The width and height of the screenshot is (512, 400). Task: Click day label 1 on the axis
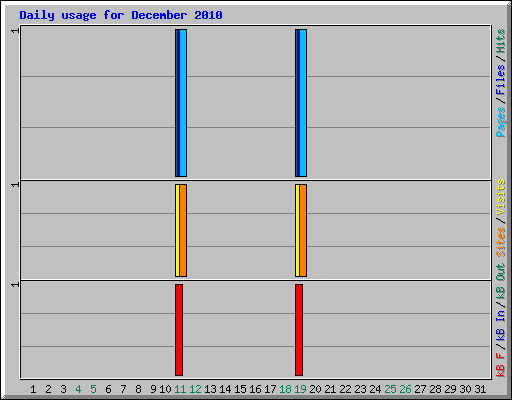click(x=33, y=389)
